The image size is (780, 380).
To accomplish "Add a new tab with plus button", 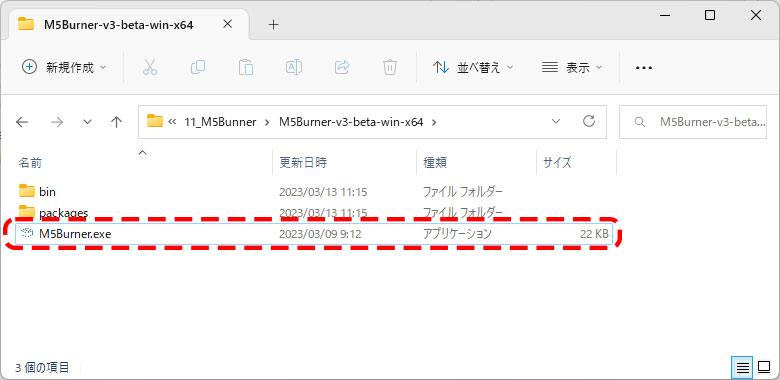I will (x=273, y=24).
